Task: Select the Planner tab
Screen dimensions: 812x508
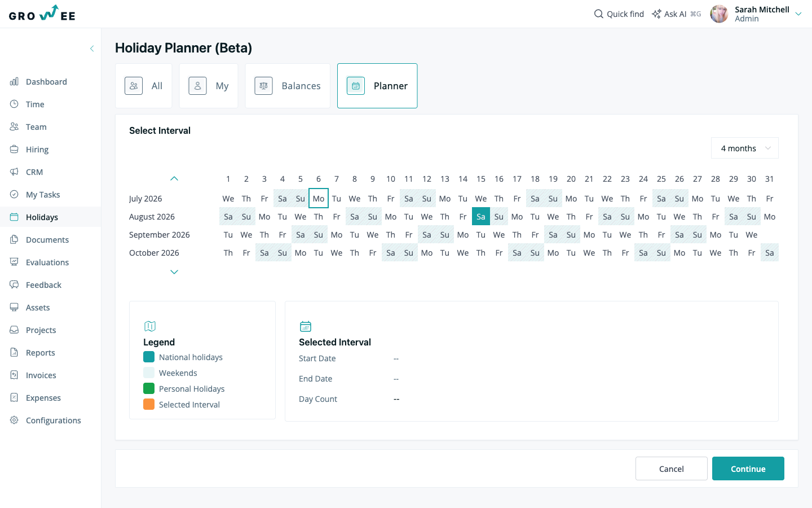Action: (377, 86)
